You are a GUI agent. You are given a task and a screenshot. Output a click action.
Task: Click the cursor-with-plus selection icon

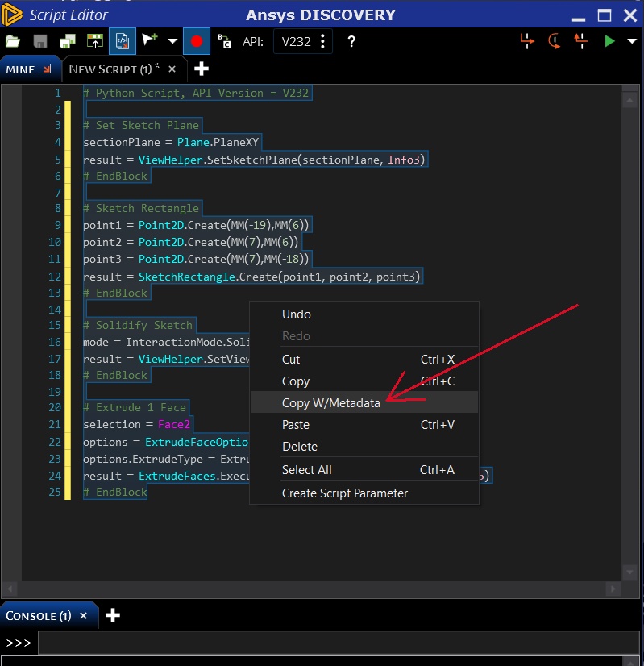pos(149,41)
